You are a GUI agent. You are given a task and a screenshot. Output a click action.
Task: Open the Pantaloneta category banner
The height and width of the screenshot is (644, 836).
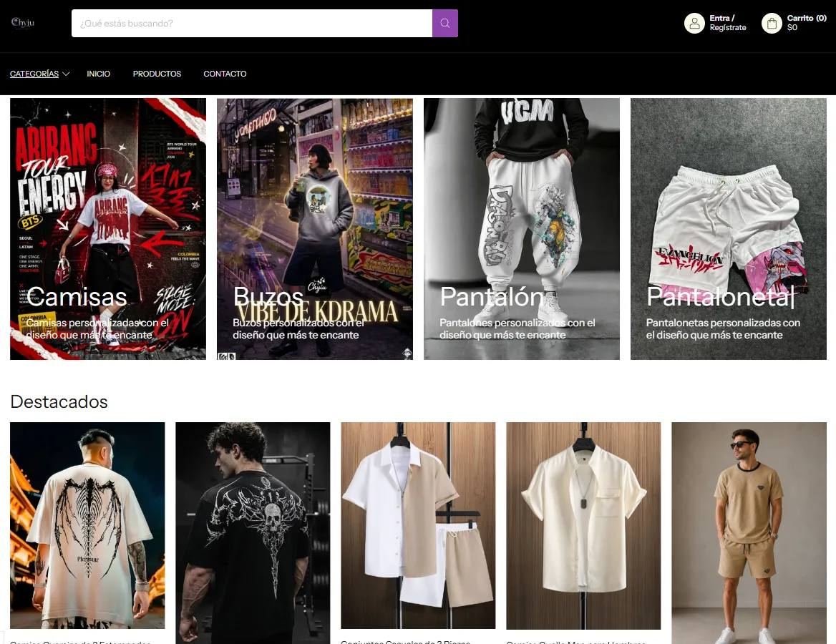click(729, 229)
